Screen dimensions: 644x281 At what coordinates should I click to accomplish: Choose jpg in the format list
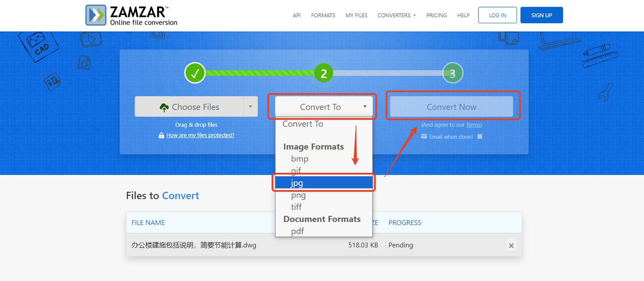click(324, 183)
